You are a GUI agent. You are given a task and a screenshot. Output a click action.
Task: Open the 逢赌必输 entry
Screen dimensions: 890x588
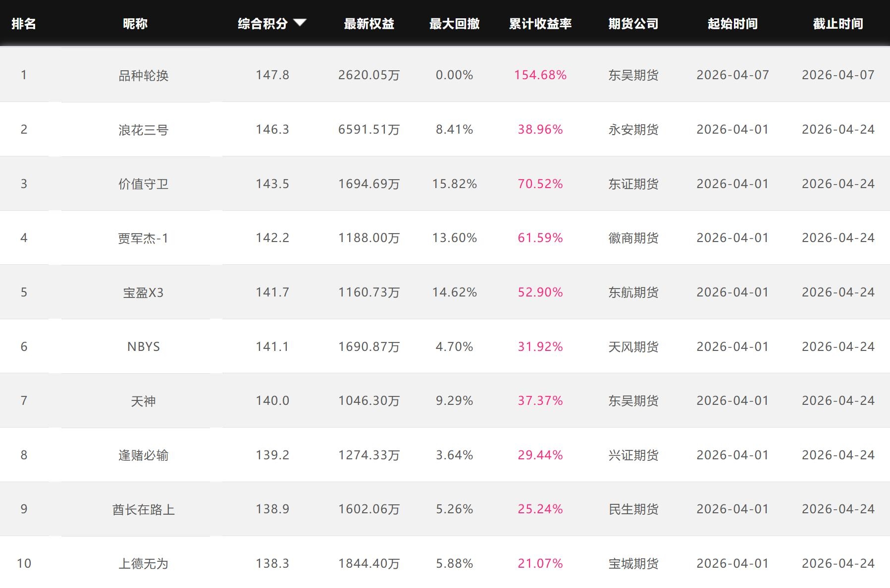click(144, 455)
